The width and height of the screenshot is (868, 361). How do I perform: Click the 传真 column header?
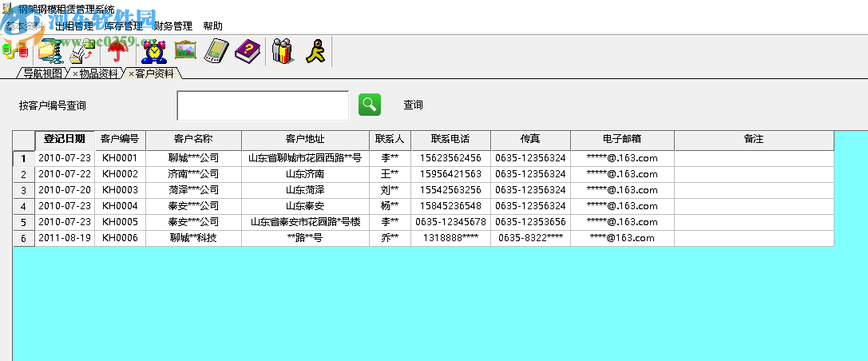point(530,140)
